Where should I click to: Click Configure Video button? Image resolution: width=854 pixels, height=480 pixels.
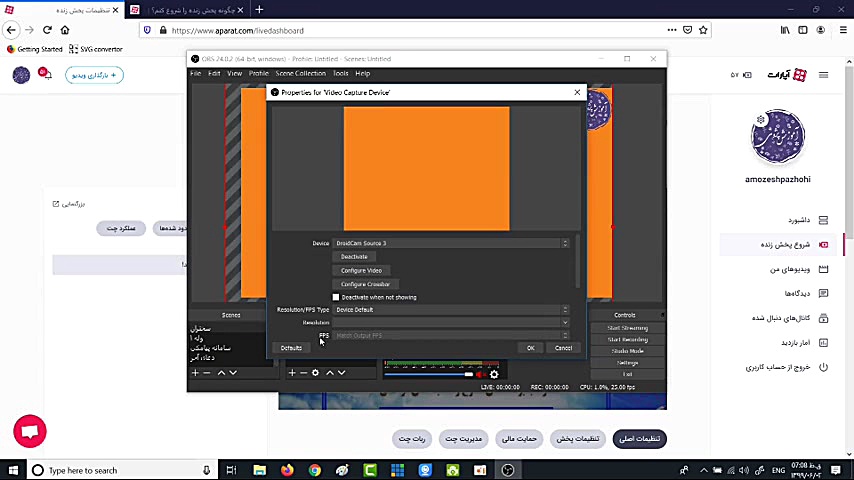(361, 270)
